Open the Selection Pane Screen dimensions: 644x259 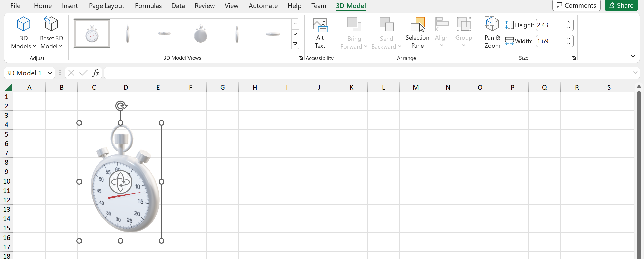pos(417,33)
